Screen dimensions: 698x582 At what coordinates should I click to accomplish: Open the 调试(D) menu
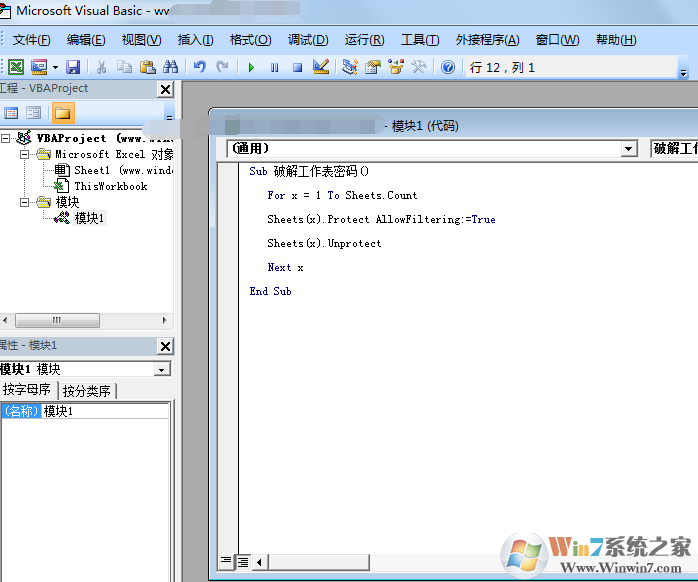pyautogui.click(x=307, y=40)
